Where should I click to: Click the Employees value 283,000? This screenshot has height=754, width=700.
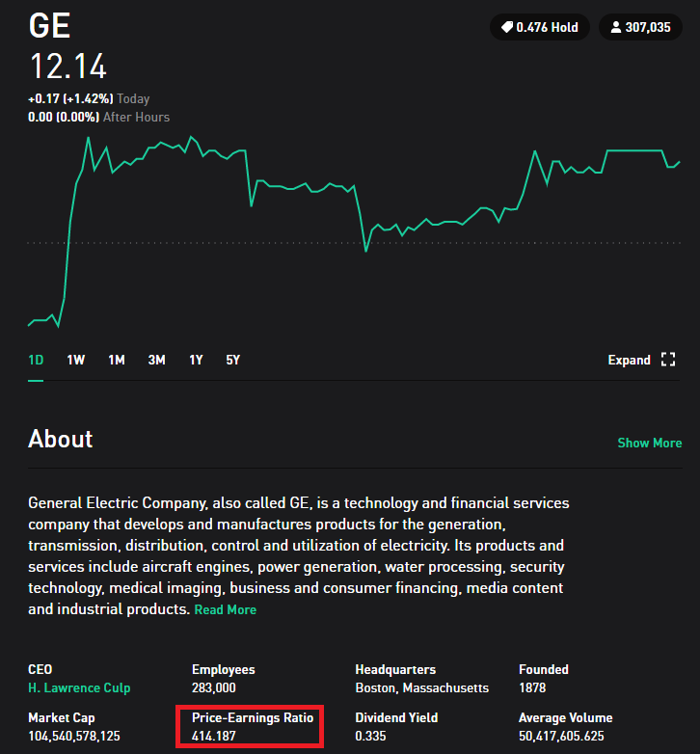click(x=214, y=687)
